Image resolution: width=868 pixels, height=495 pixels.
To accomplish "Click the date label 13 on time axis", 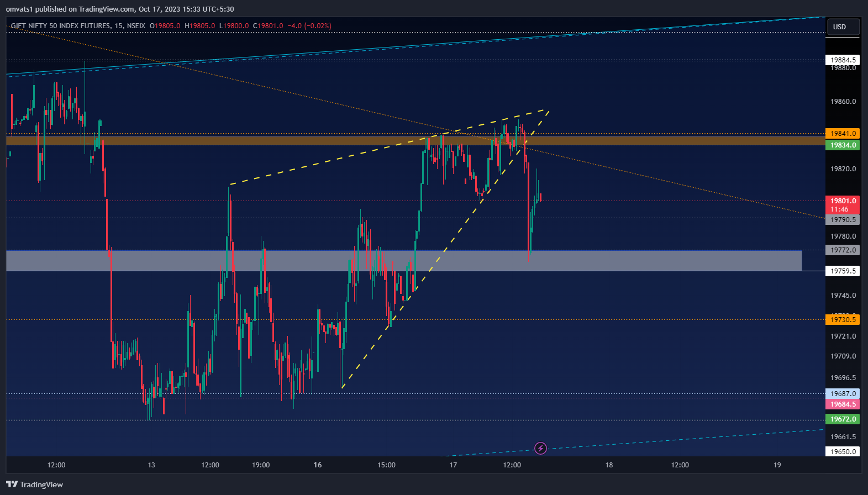I will [151, 465].
